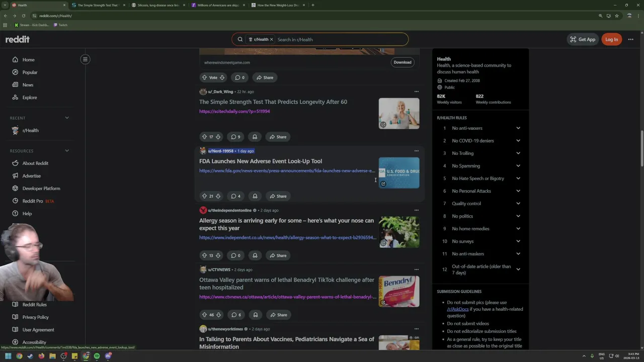Expand rule 11 No anti-maskers
This screenshot has width=644, height=362.
518,254
